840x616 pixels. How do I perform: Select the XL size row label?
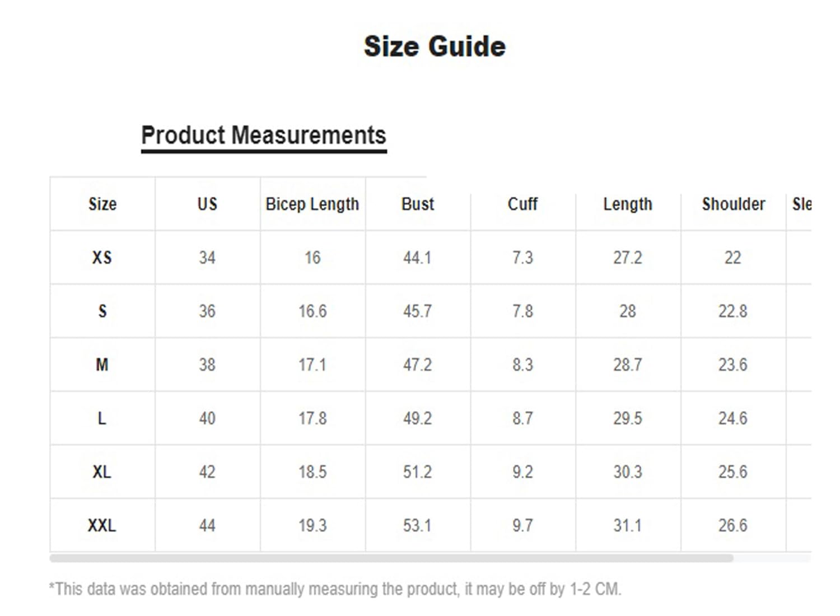(102, 472)
